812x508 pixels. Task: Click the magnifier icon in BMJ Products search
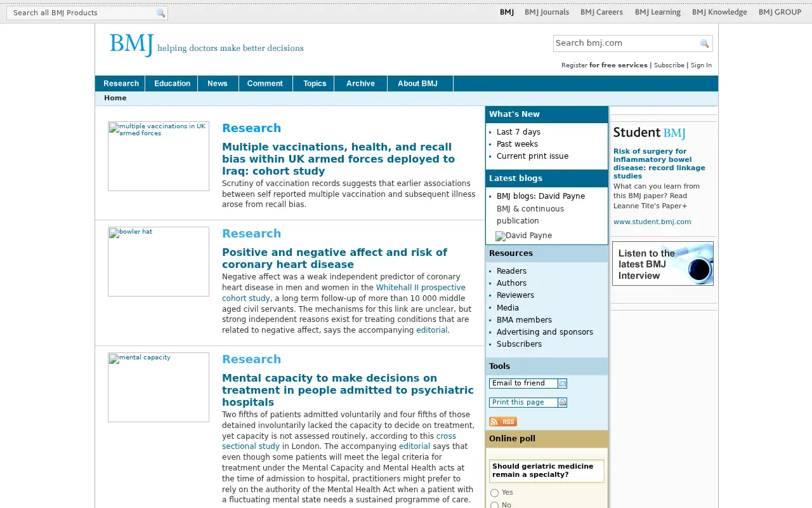[160, 13]
